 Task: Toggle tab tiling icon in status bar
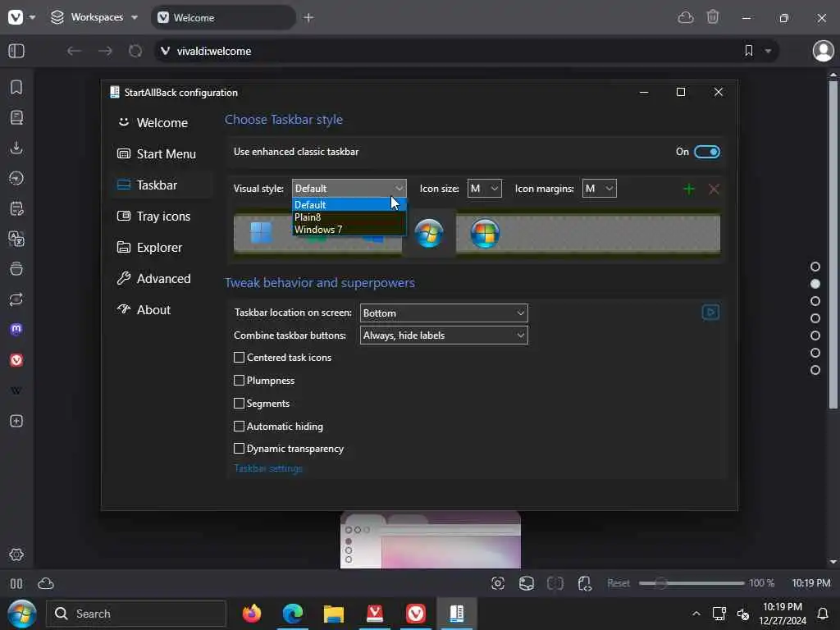tap(555, 583)
